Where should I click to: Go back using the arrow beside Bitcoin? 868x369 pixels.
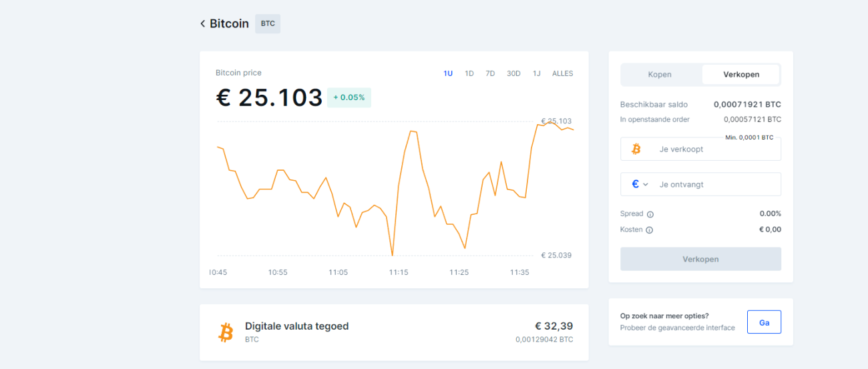(203, 24)
